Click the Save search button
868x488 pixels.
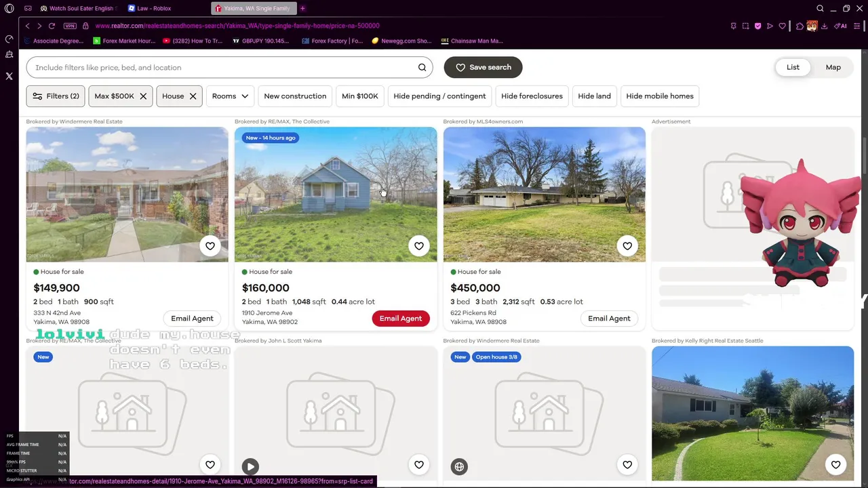tap(483, 67)
